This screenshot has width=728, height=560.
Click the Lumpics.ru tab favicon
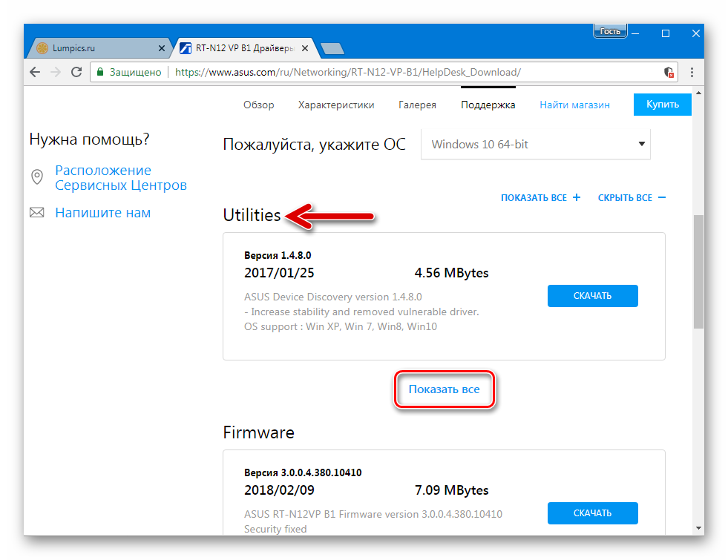[x=42, y=48]
